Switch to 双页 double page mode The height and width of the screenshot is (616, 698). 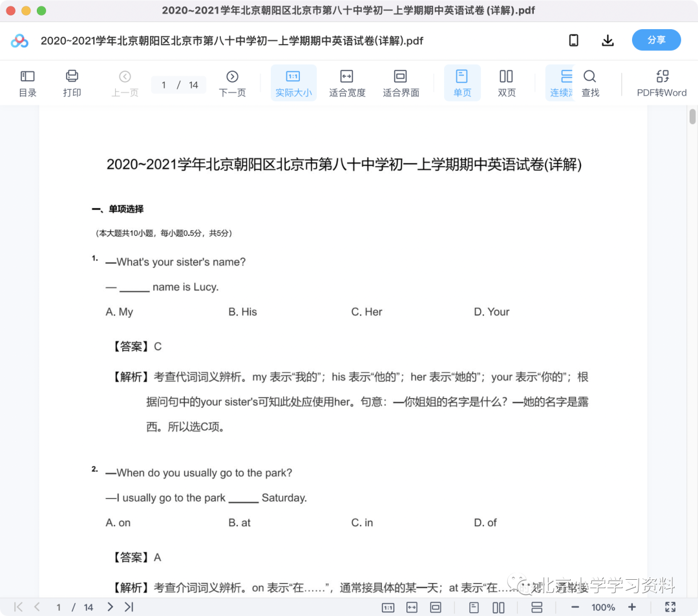point(507,83)
